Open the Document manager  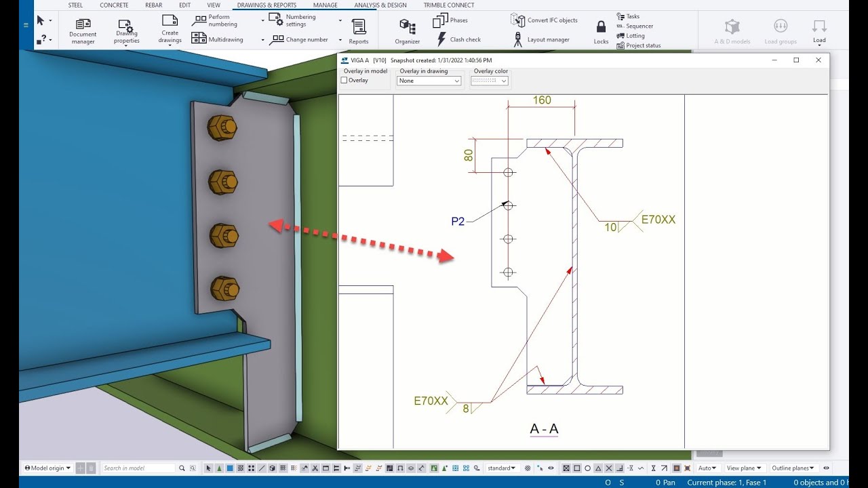(x=83, y=30)
